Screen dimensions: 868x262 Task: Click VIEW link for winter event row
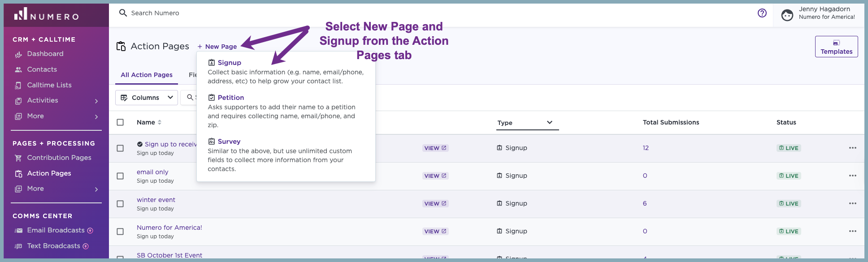[435, 203]
